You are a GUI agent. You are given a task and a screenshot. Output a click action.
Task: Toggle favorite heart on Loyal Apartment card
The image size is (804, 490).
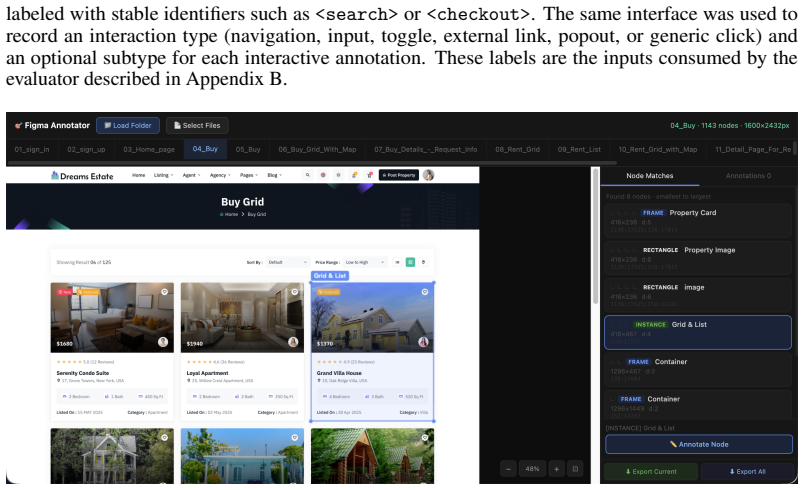click(x=295, y=292)
